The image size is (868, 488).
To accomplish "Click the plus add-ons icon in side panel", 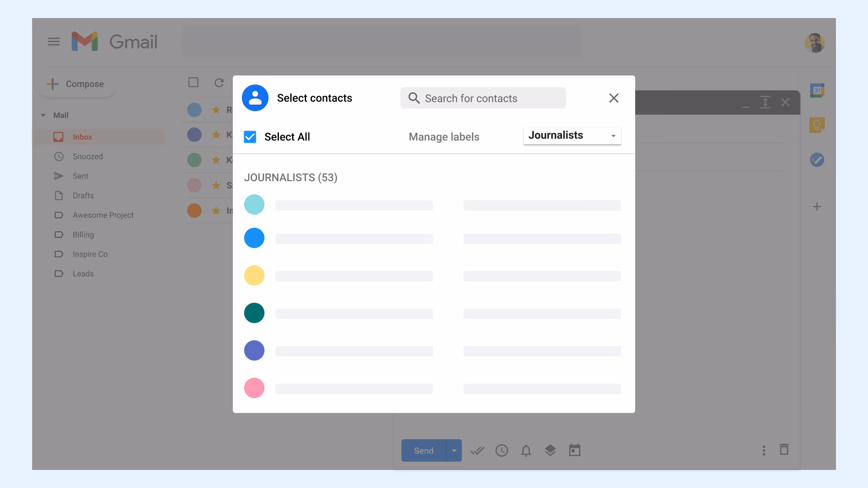I will click(x=817, y=207).
